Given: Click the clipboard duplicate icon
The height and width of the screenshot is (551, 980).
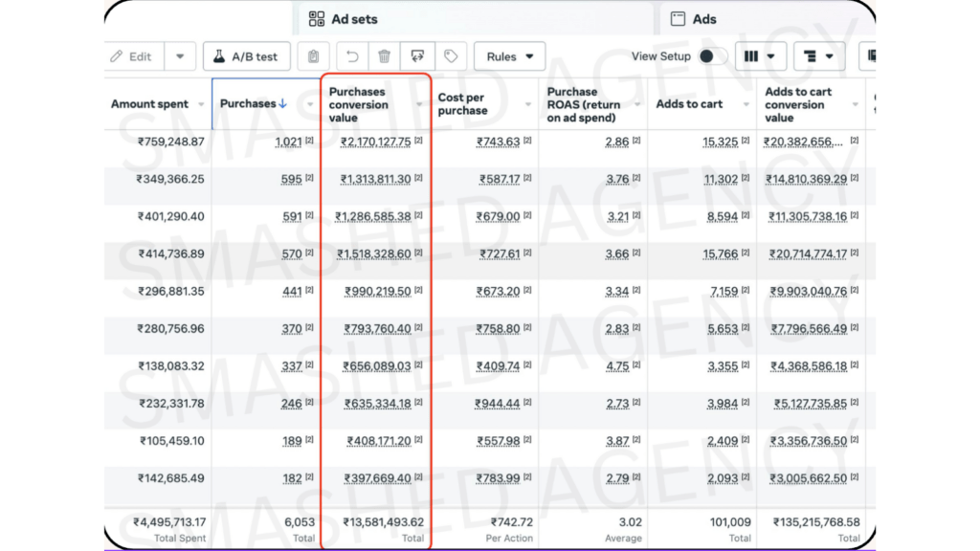Looking at the screenshot, I should [313, 56].
